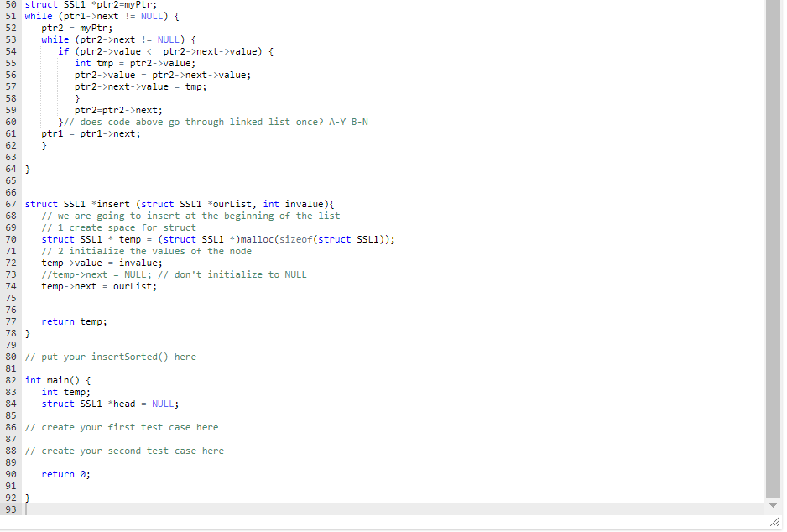The height and width of the screenshot is (532, 787).
Task: Click line number 82 beside int main
Action: pyautogui.click(x=10, y=380)
